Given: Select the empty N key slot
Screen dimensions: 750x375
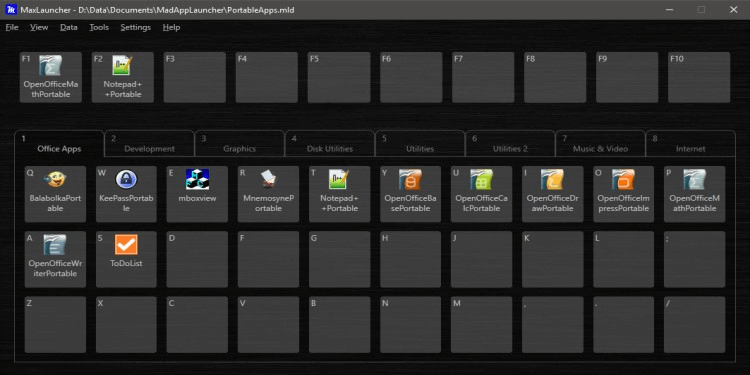Looking at the screenshot, I should [x=410, y=325].
